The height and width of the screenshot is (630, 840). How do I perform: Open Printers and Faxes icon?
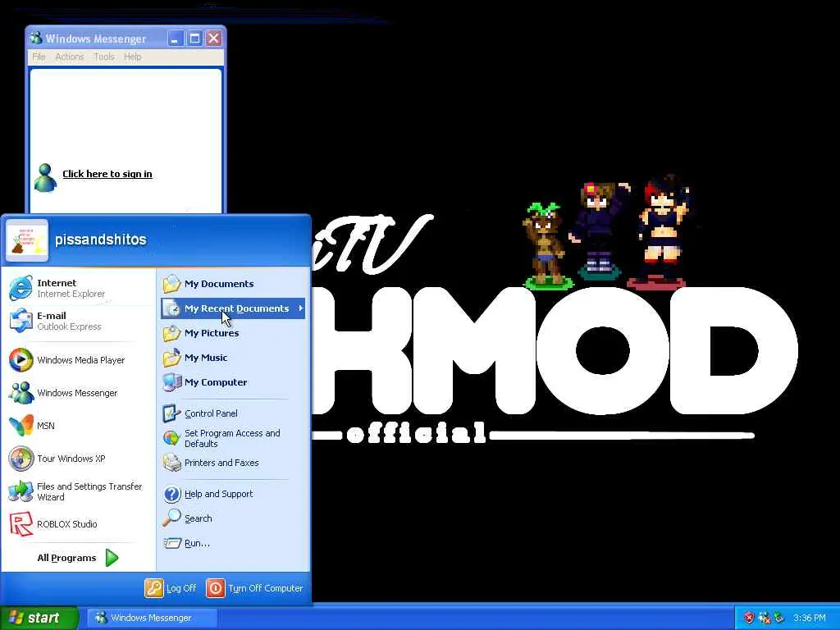[172, 463]
